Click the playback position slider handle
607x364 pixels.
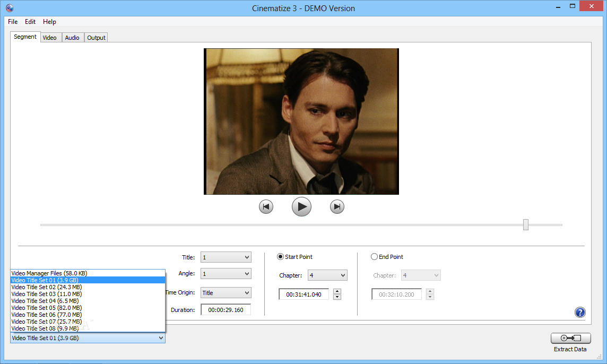coord(526,224)
